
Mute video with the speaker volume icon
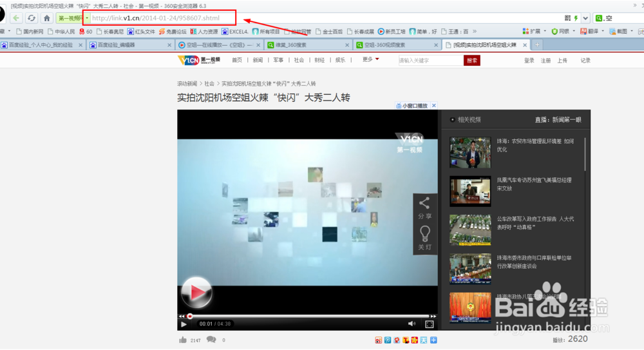(x=412, y=324)
